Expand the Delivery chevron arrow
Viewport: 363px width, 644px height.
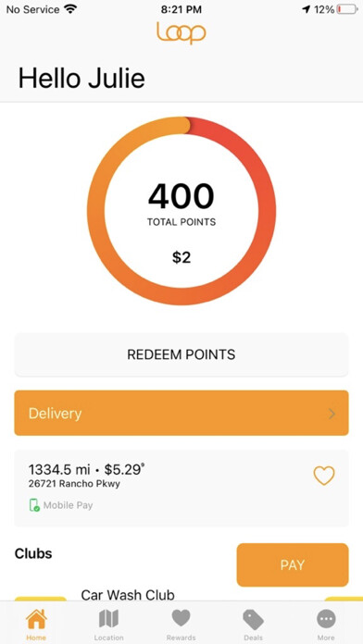pos(332,414)
